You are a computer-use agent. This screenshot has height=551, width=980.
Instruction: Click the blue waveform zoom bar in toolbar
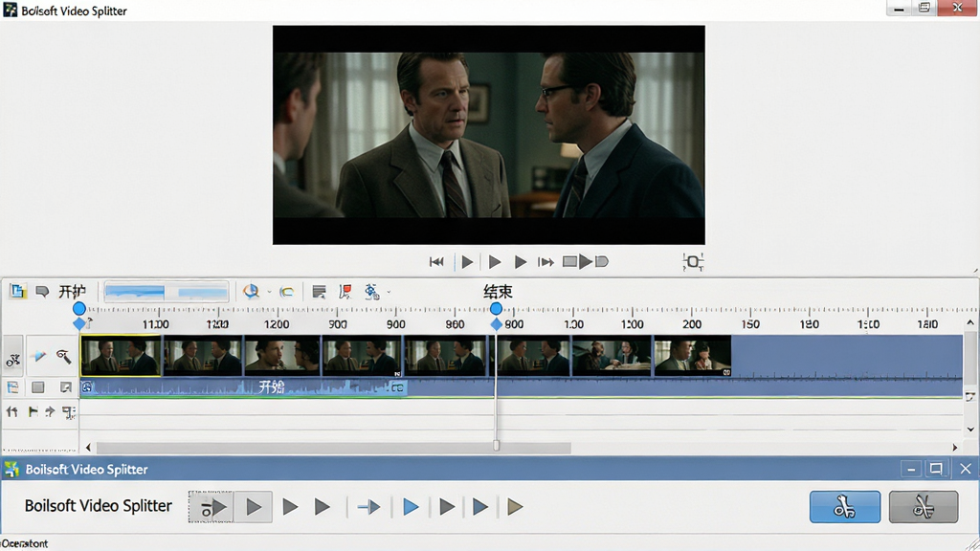click(167, 292)
